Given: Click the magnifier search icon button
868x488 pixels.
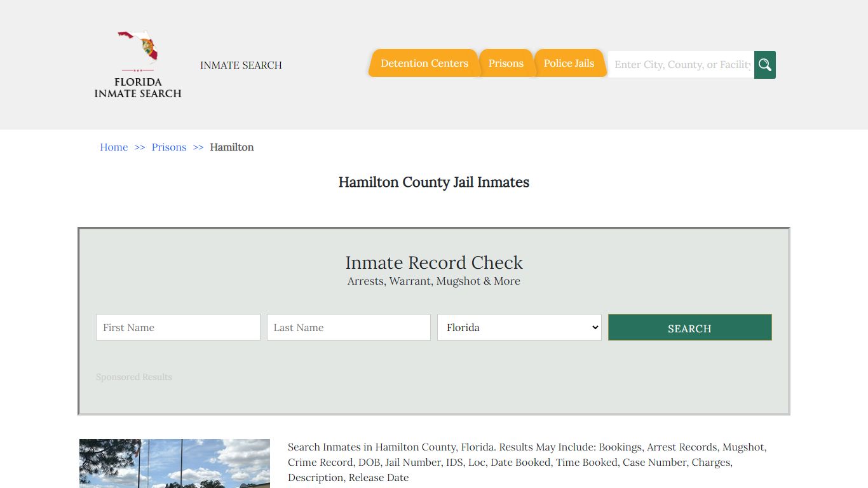Looking at the screenshot, I should coord(765,65).
